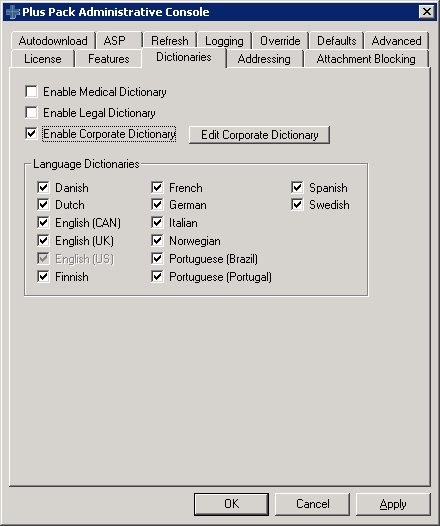Switch to the ASP tab

click(119, 41)
